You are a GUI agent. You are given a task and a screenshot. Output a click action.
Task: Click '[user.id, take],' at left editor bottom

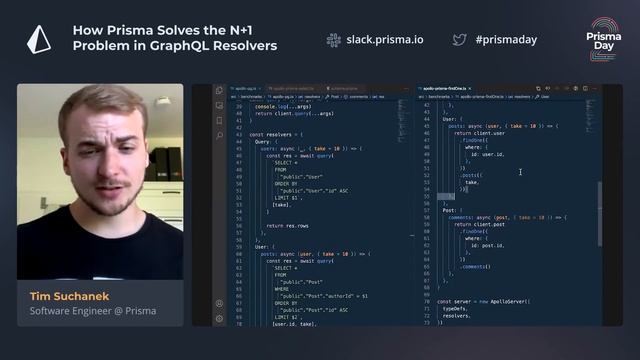pos(294,324)
